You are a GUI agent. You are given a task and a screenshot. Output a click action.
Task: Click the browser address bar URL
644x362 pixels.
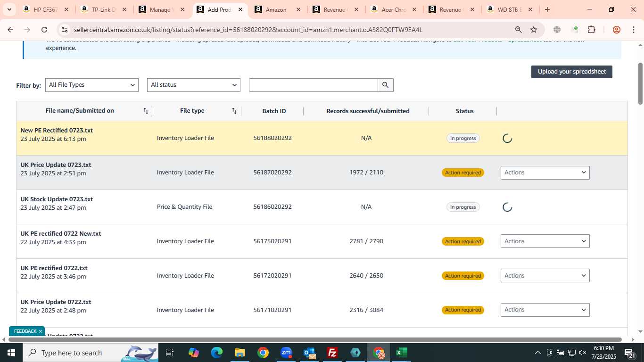pos(248,30)
